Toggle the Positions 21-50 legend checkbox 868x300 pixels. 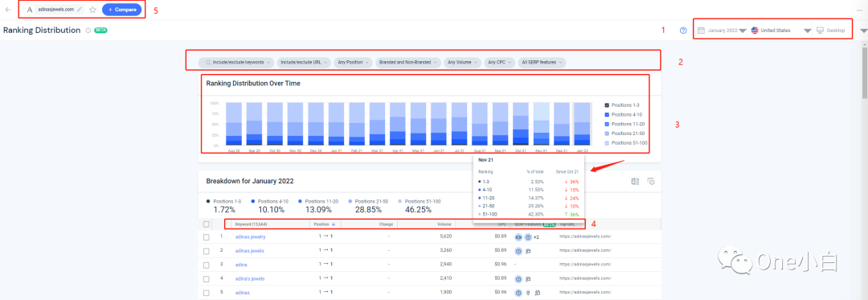point(607,134)
